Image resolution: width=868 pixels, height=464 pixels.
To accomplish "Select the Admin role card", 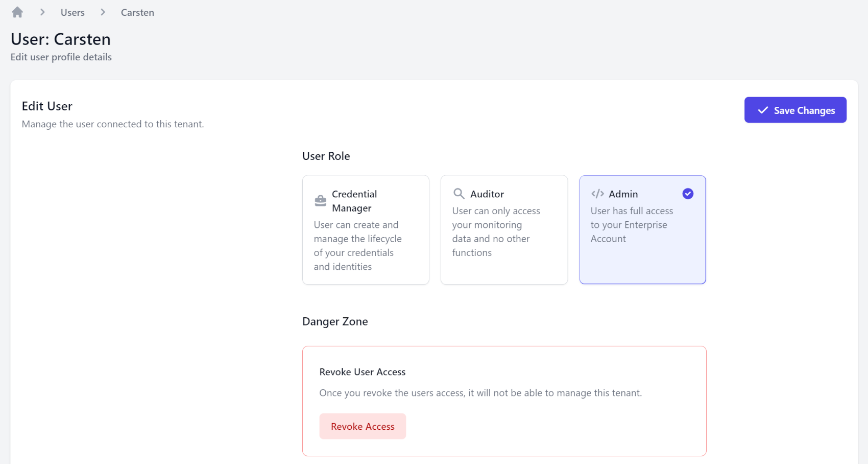I will (642, 230).
